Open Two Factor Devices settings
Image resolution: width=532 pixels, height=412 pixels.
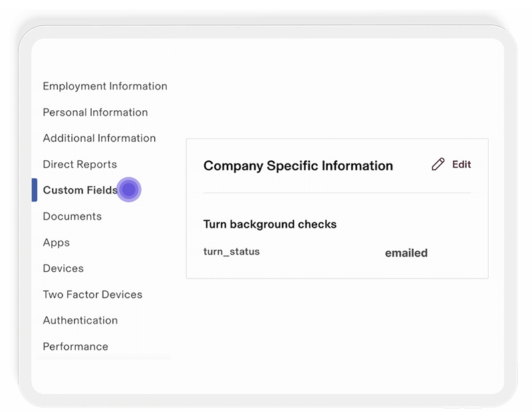coord(92,294)
